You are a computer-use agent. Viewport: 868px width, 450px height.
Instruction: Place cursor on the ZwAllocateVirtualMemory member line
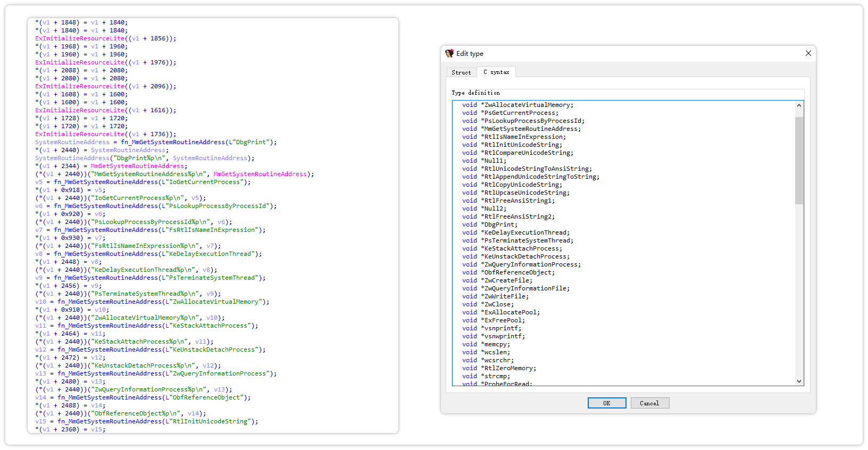(528, 105)
